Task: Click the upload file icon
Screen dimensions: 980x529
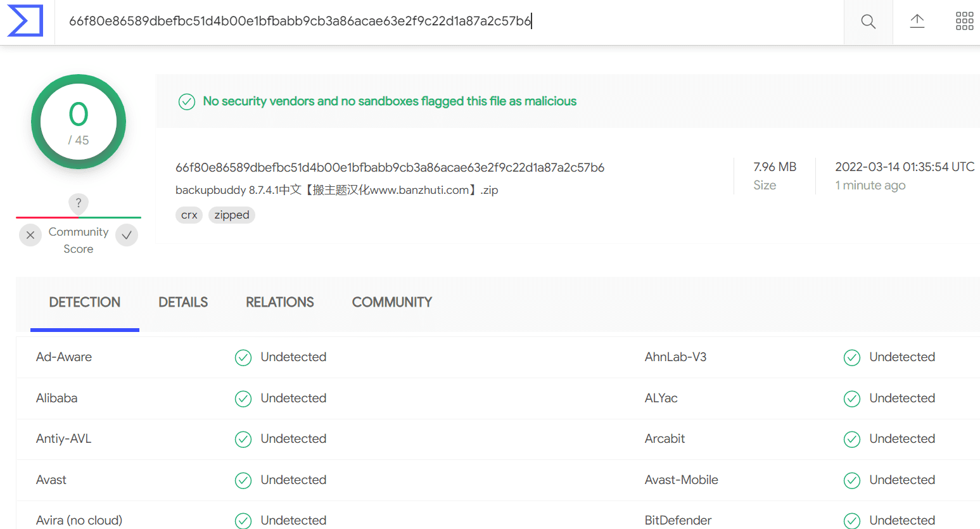Action: pyautogui.click(x=917, y=21)
